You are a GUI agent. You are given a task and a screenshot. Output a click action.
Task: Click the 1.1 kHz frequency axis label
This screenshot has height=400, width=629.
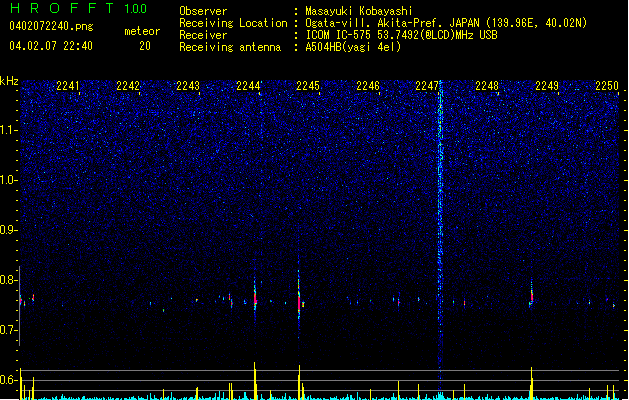tap(9, 130)
